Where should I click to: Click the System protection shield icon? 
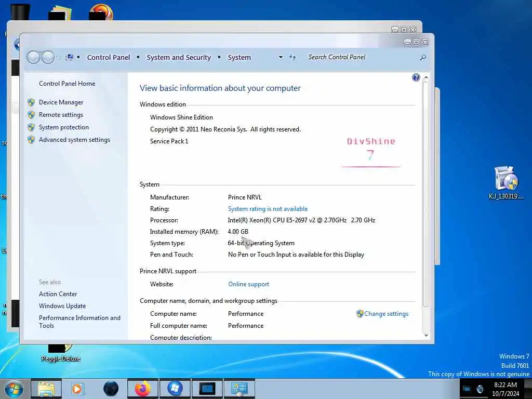point(31,127)
